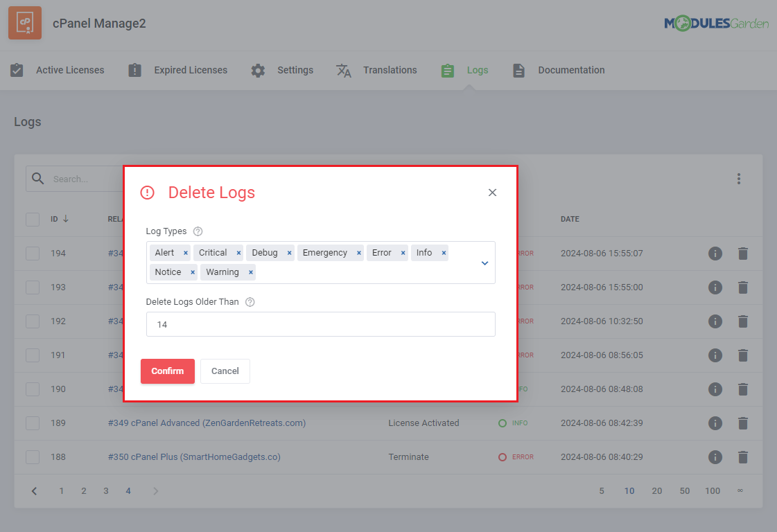Image resolution: width=777 pixels, height=532 pixels.
Task: Remove the Emergency log type tag
Action: [359, 253]
